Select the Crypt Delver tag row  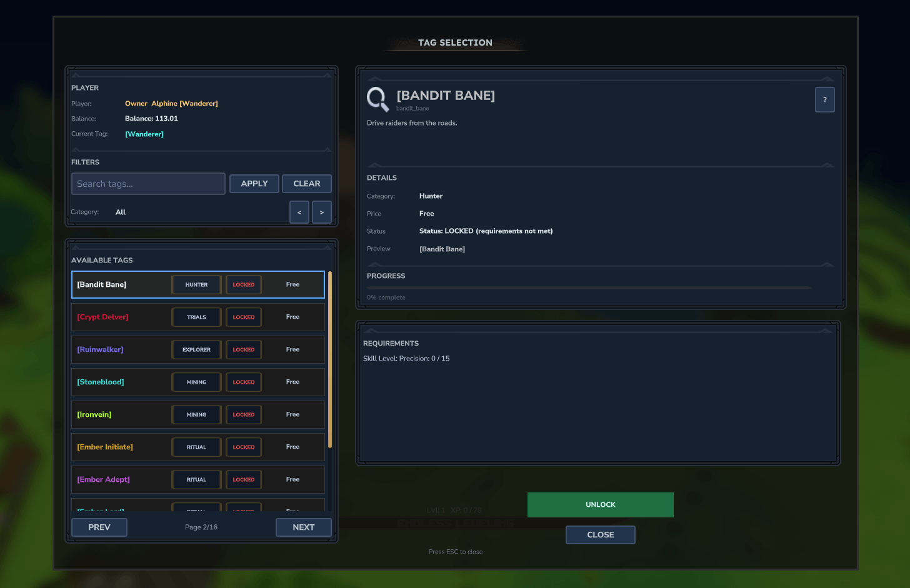(x=119, y=317)
